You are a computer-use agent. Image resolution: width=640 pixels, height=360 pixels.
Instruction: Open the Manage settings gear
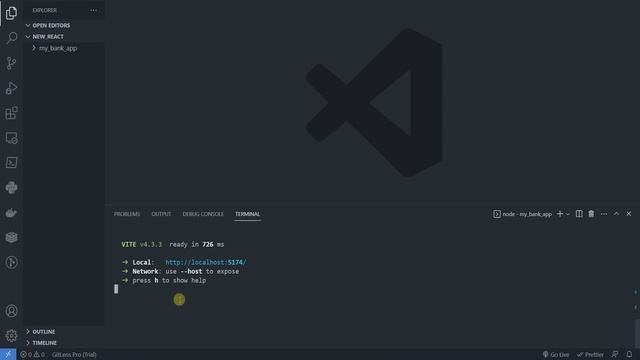pos(11,336)
